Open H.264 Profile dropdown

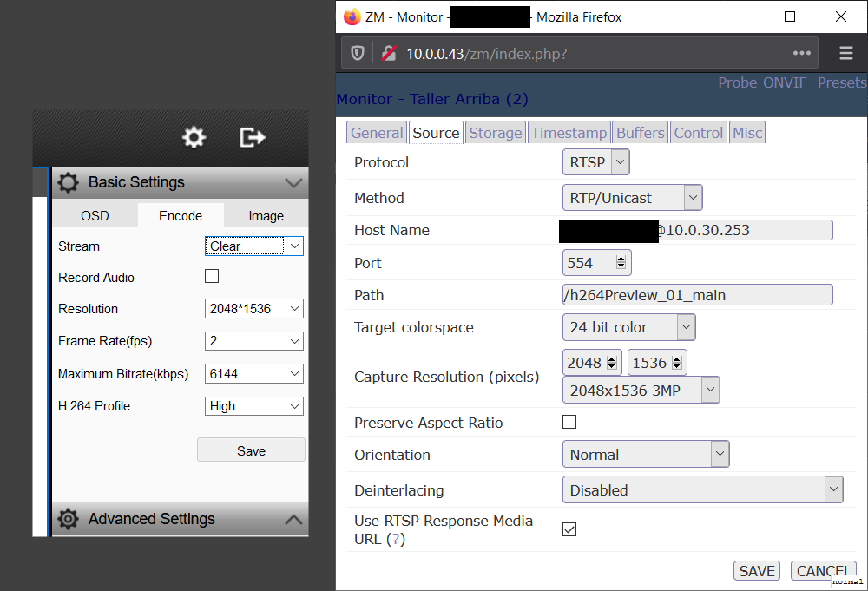coord(254,406)
